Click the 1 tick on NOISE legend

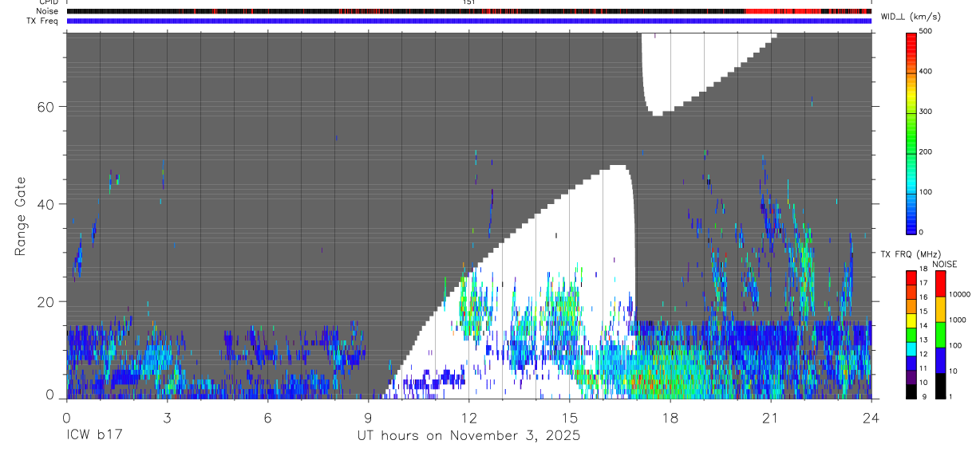click(950, 396)
